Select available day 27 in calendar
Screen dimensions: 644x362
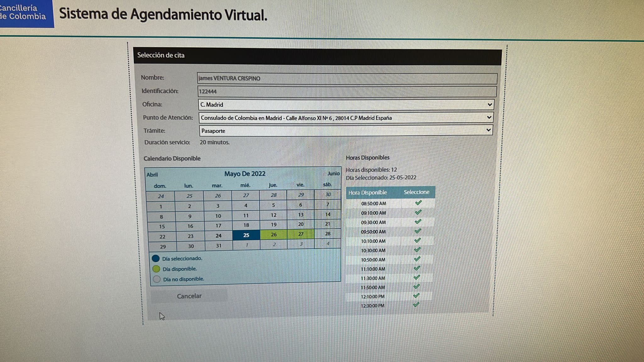[301, 234]
